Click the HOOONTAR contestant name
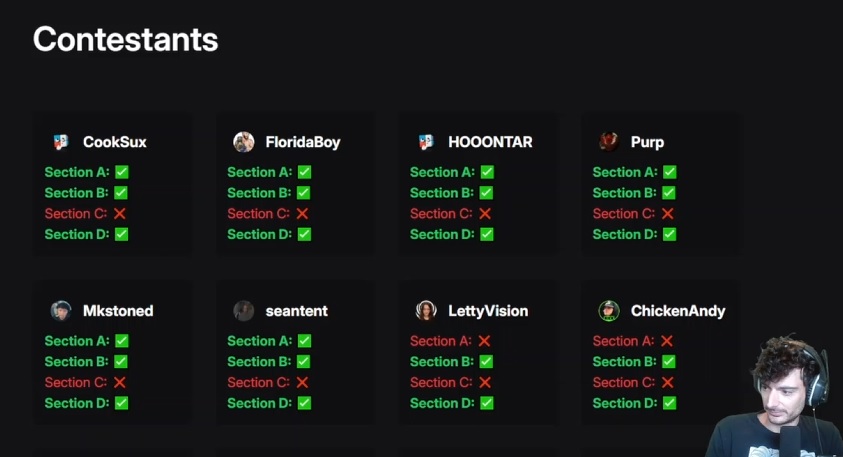 (x=490, y=142)
